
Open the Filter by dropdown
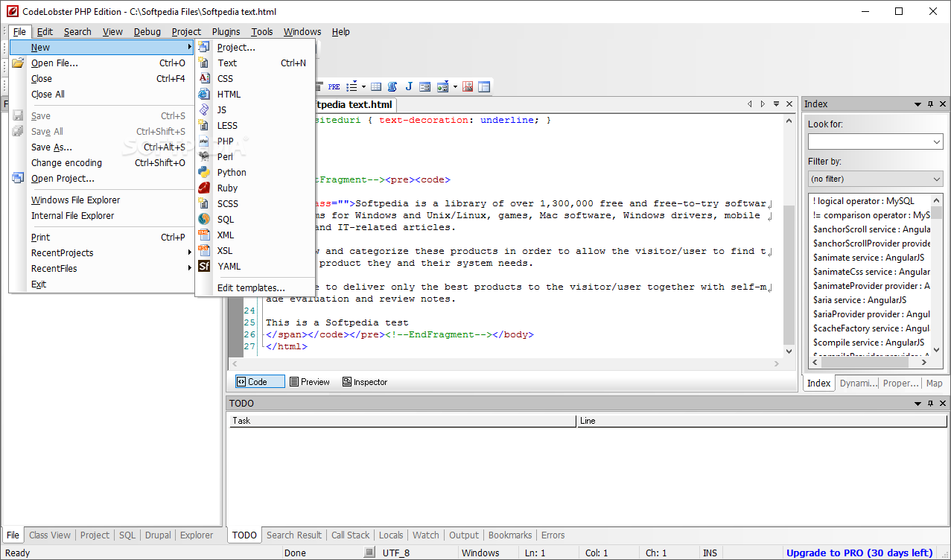937,179
